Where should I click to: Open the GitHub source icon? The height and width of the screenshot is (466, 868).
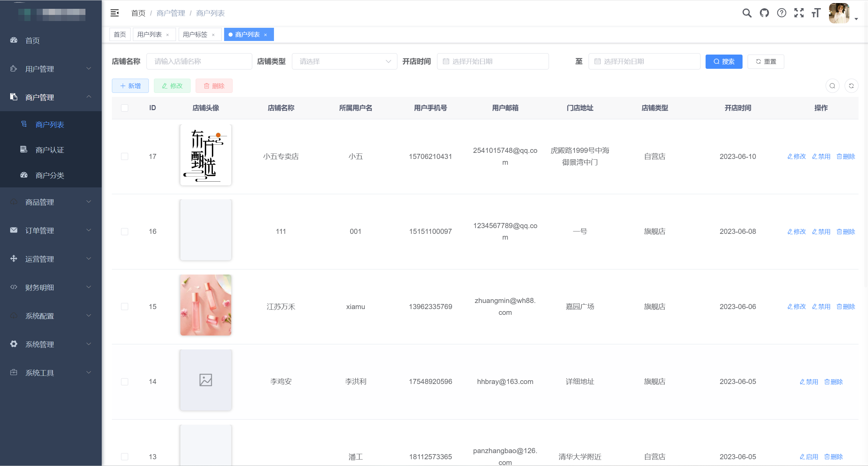pos(764,13)
